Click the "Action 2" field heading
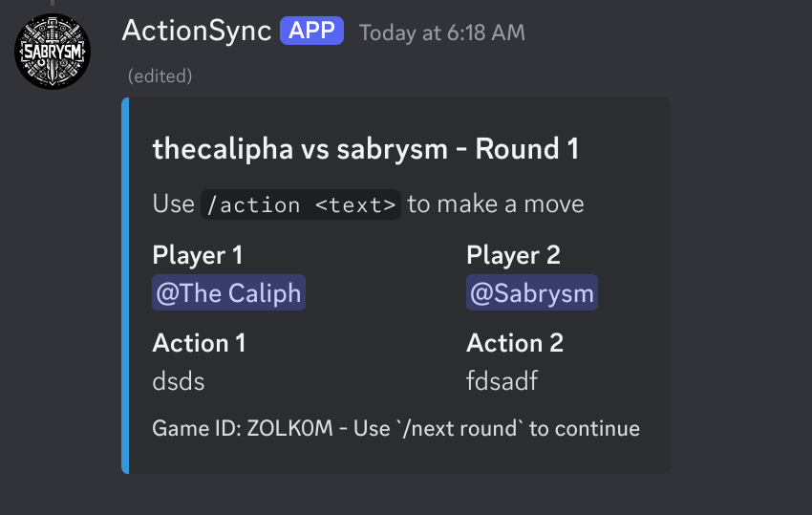Image resolution: width=812 pixels, height=515 pixels. [515, 343]
